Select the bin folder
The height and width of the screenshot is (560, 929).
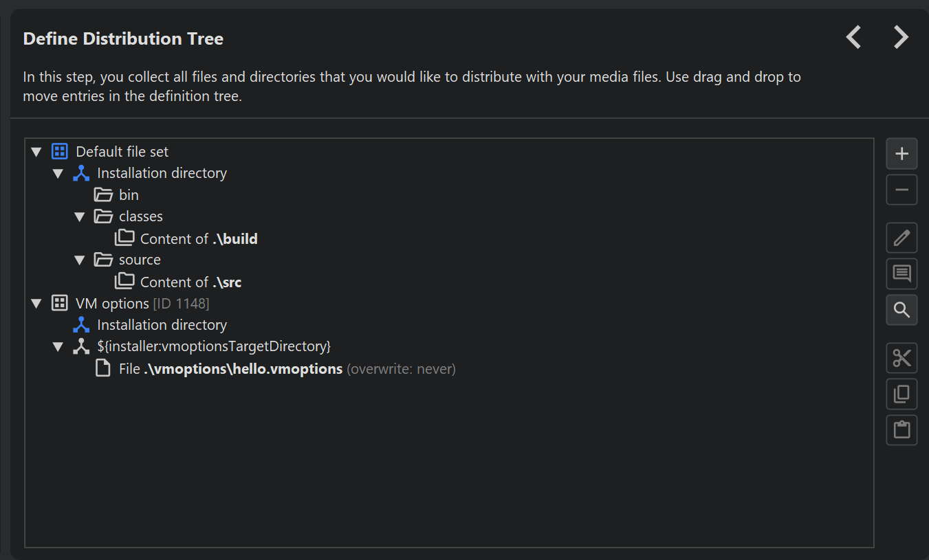point(128,195)
